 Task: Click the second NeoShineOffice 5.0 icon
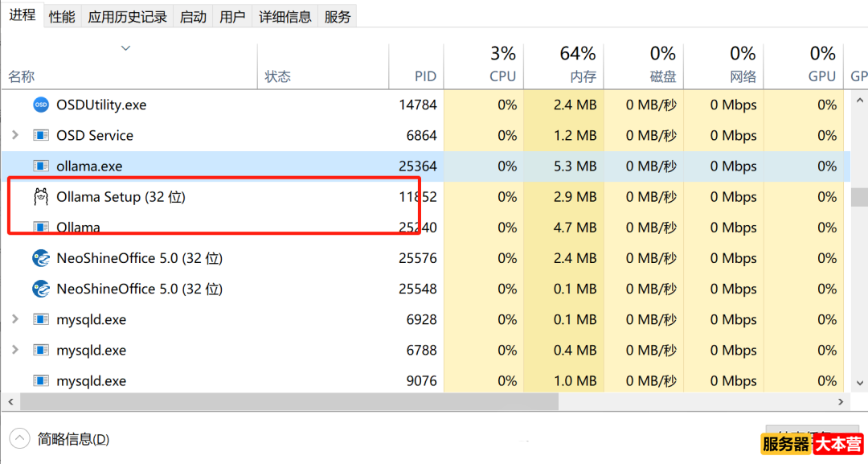tap(41, 289)
